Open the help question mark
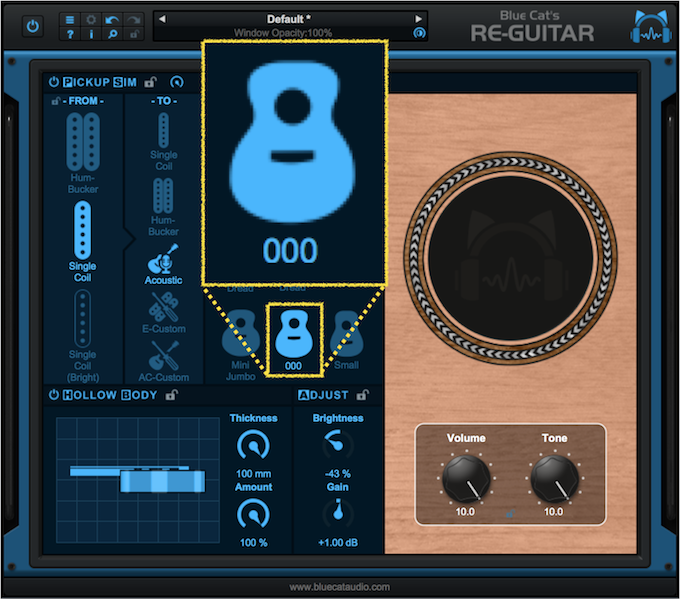Image resolution: width=680 pixels, height=599 pixels. [x=70, y=34]
